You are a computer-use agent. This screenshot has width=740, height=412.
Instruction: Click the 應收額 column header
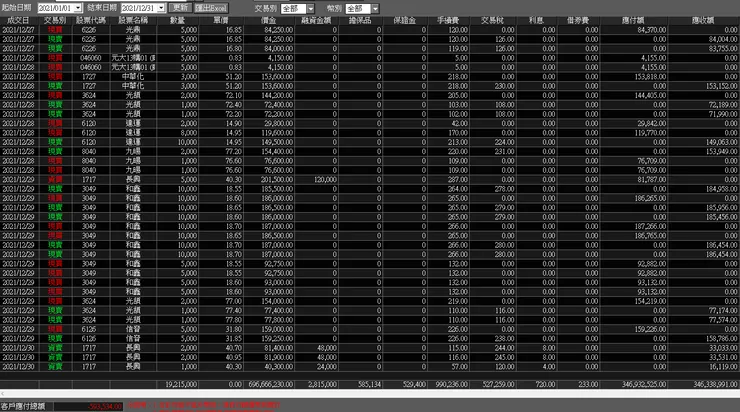704,20
